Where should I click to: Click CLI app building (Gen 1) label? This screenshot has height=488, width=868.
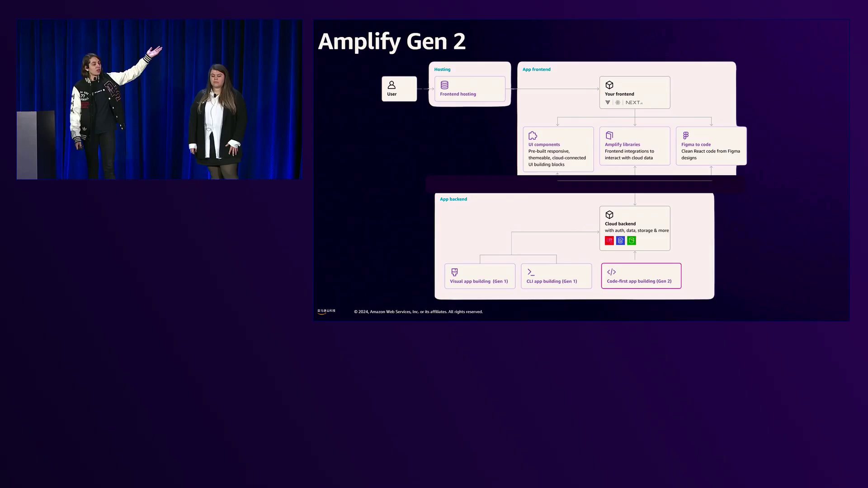[552, 281]
